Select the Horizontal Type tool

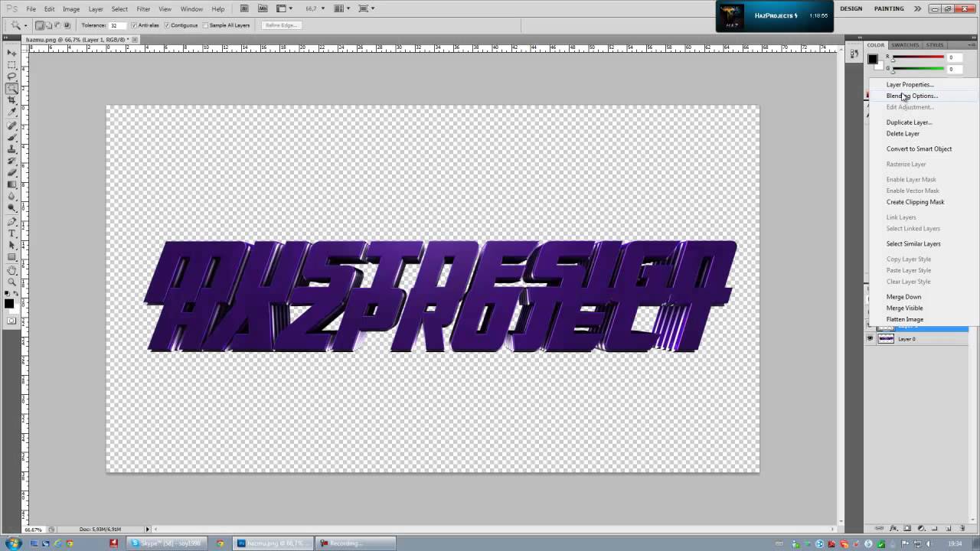[11, 233]
